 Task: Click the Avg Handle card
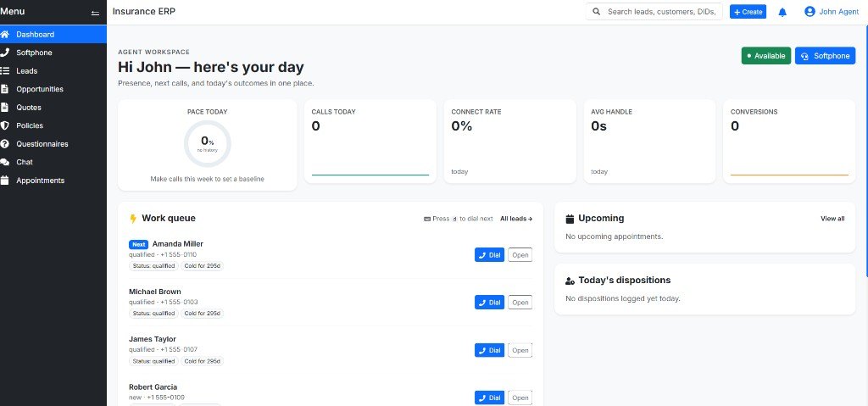(x=650, y=142)
